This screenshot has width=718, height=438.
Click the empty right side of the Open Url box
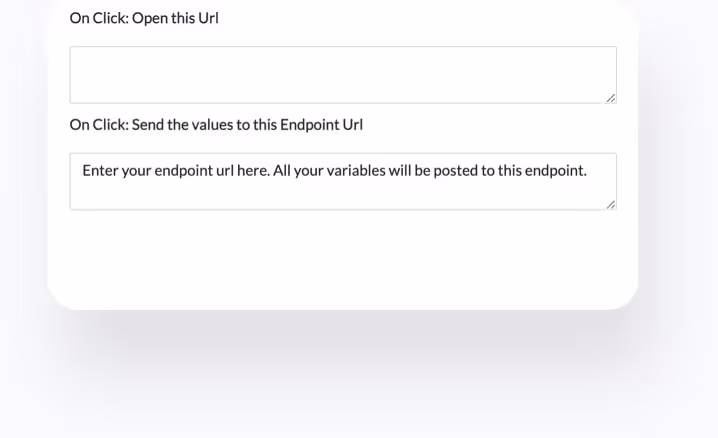click(x=560, y=75)
